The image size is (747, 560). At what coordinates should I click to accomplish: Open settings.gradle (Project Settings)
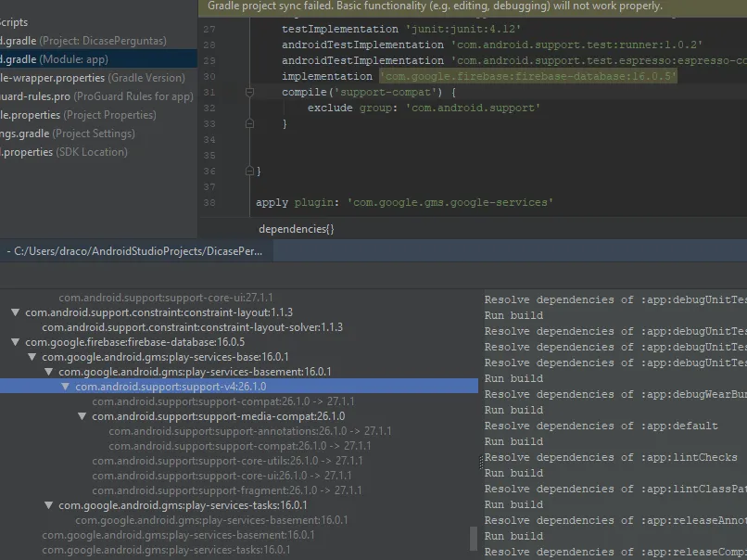coord(68,134)
